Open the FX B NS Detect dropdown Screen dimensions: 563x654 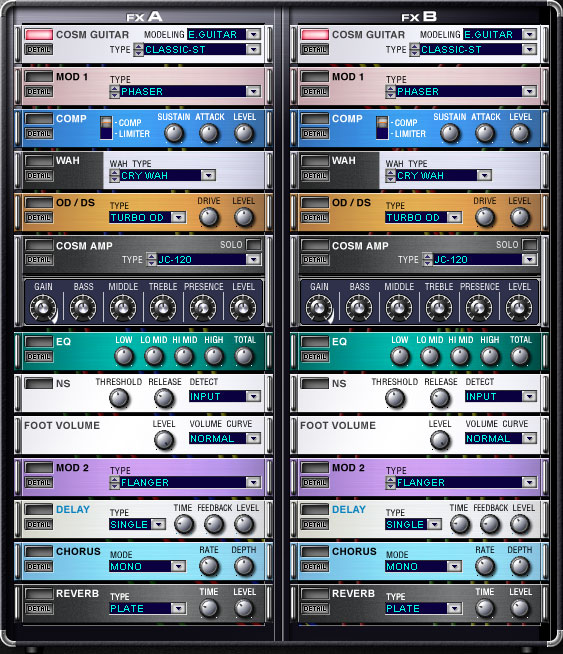coord(529,396)
